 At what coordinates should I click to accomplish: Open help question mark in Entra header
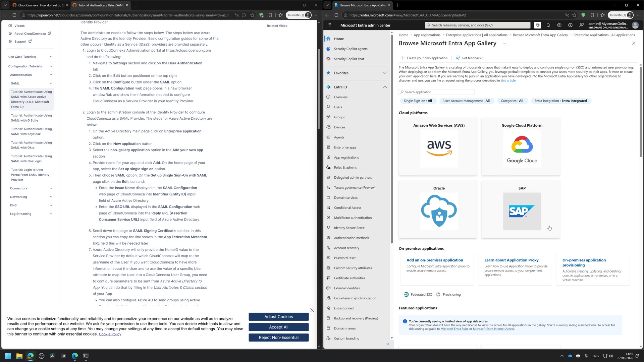[570, 25]
